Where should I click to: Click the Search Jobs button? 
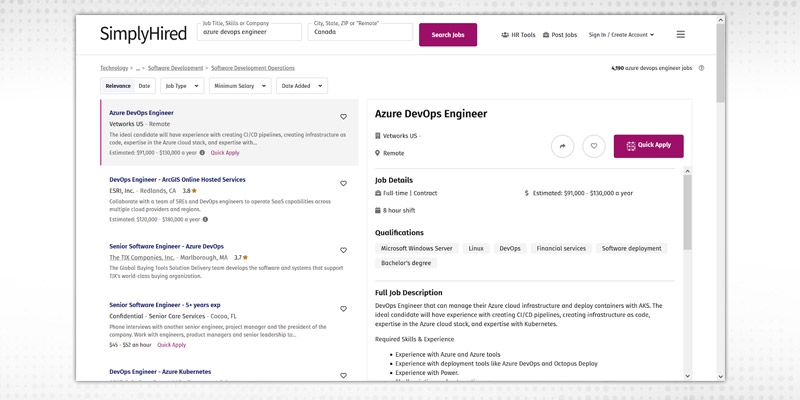(447, 35)
